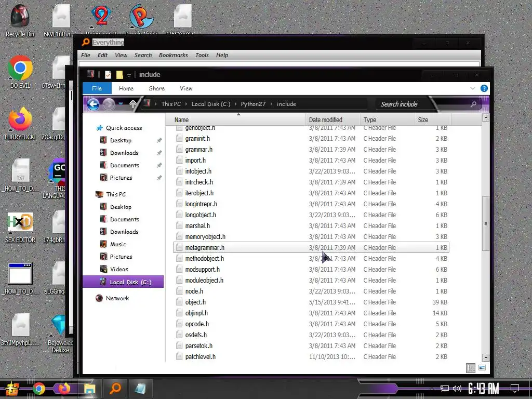Go up one folder level
532x399 pixels.
click(x=132, y=104)
